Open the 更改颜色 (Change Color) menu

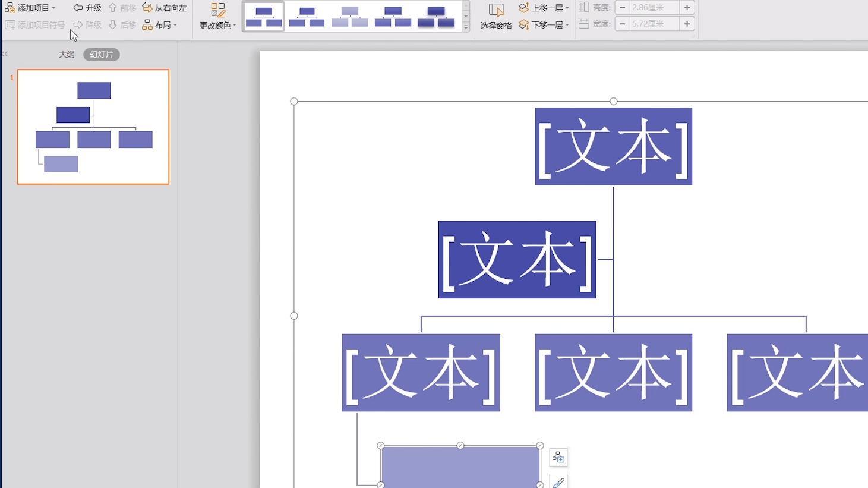coord(217,17)
